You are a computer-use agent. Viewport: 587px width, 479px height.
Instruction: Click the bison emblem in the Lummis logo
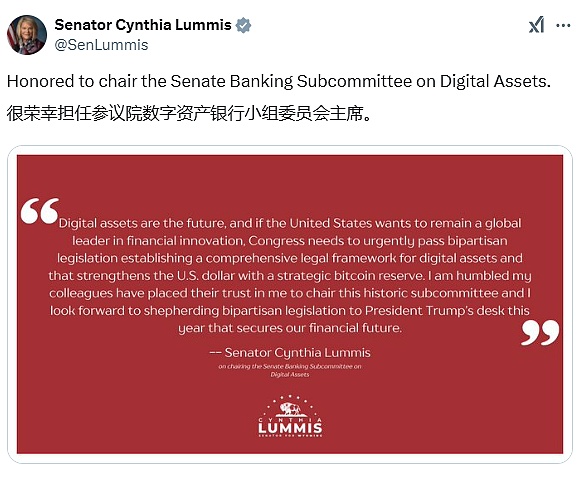coord(291,409)
